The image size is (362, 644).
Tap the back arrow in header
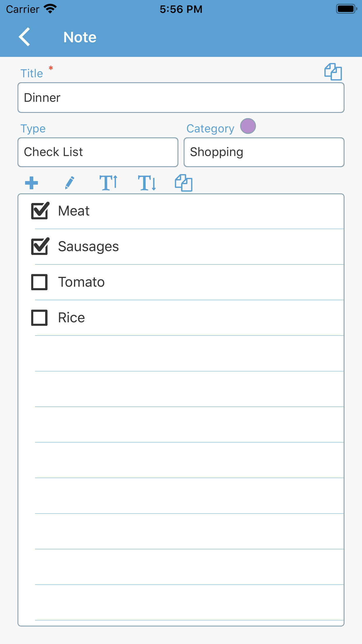[x=24, y=37]
